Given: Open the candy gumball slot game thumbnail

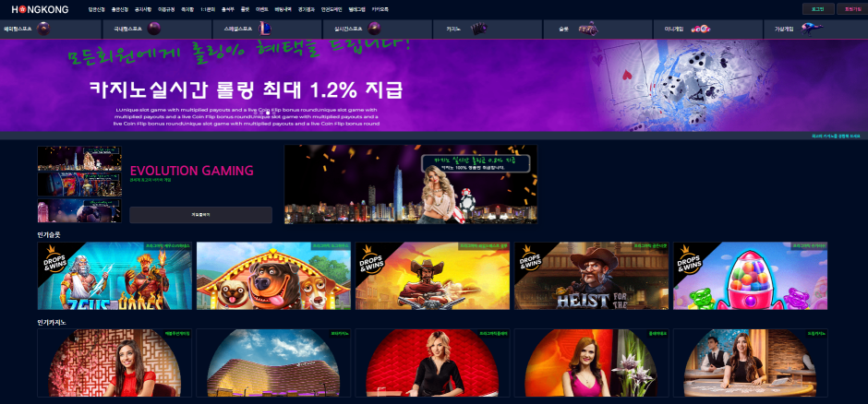Looking at the screenshot, I should coord(750,276).
